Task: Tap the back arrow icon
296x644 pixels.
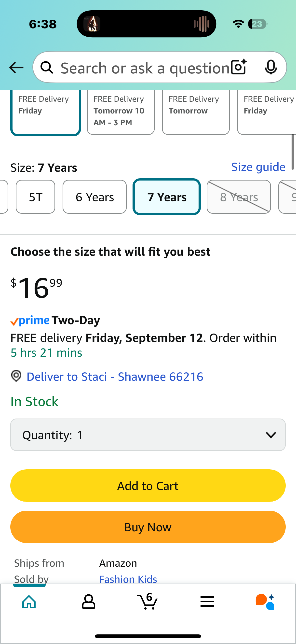Action: [16, 68]
